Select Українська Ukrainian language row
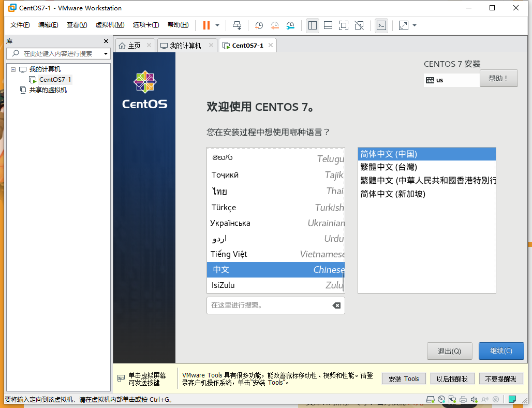 click(275, 223)
